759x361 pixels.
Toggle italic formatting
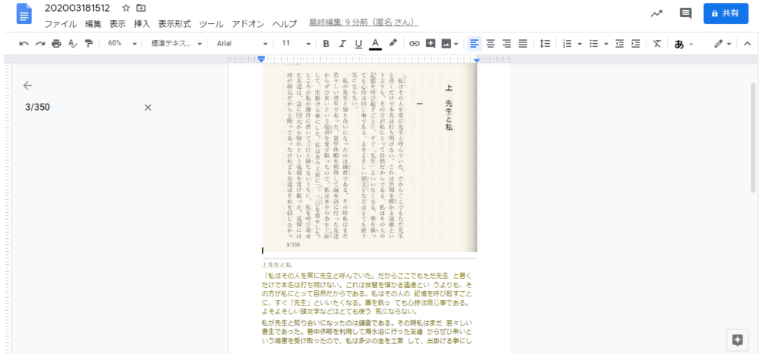(342, 44)
